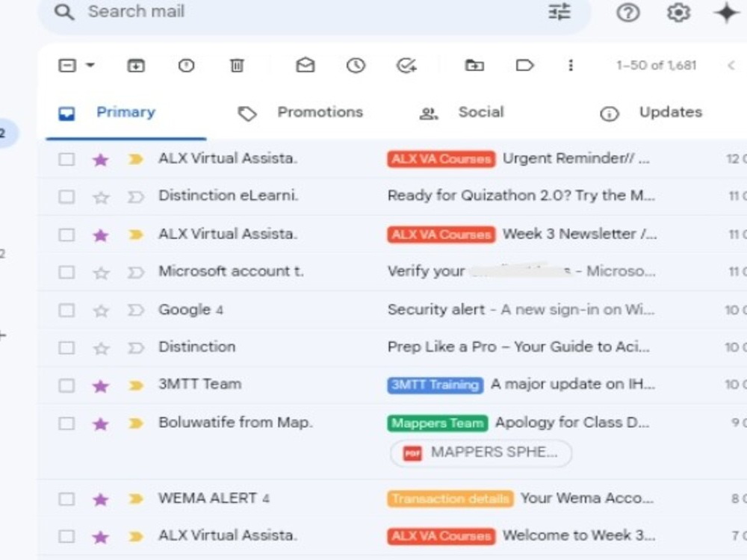Star the Google Security alert email

[x=101, y=311]
